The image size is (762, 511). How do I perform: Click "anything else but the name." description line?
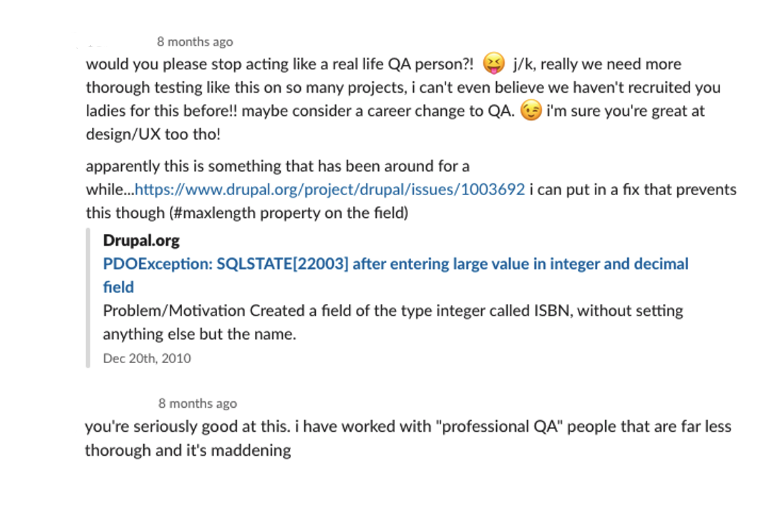click(198, 335)
